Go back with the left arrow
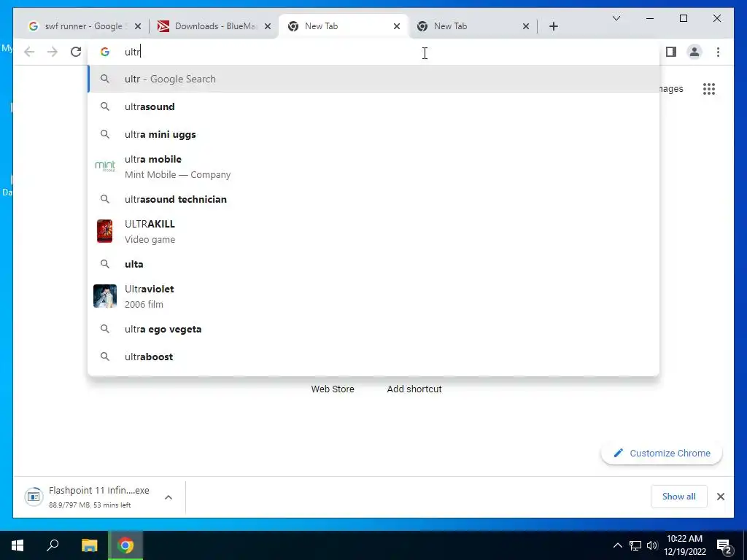The image size is (747, 560). coord(29,52)
